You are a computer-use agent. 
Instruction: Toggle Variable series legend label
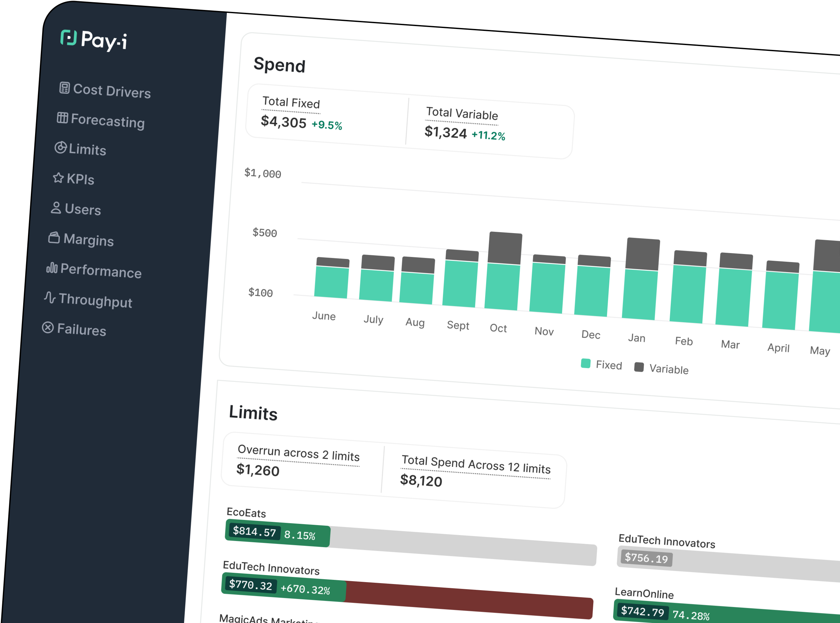pyautogui.click(x=669, y=369)
